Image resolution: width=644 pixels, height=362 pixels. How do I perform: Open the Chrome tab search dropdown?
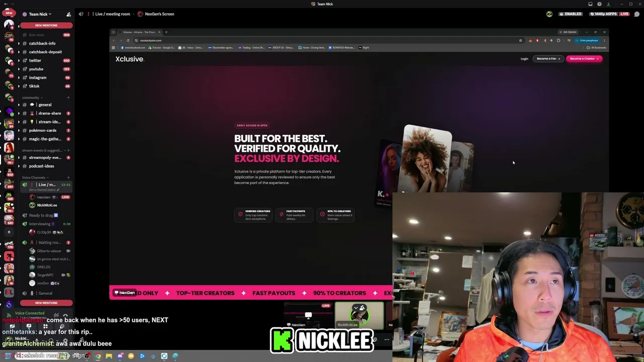point(113,32)
